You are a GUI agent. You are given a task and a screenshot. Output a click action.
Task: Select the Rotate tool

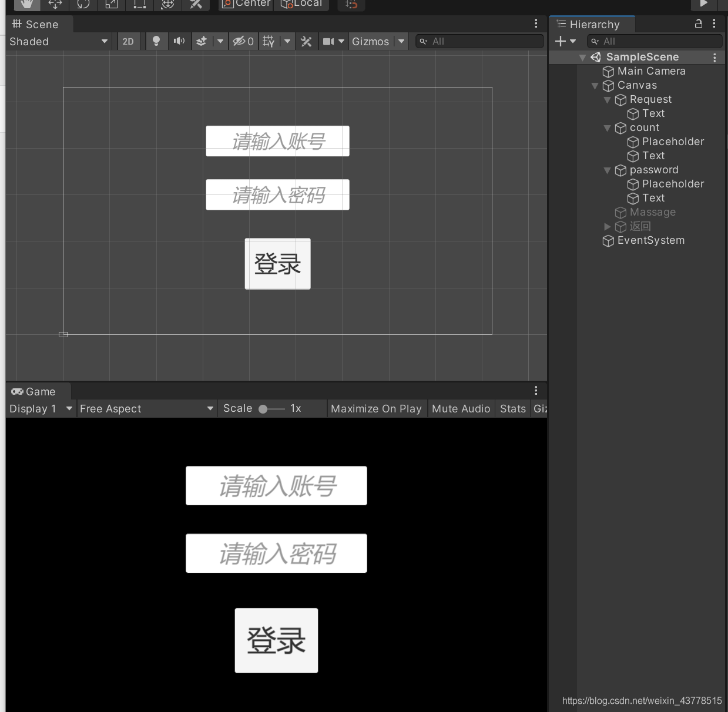[83, 5]
